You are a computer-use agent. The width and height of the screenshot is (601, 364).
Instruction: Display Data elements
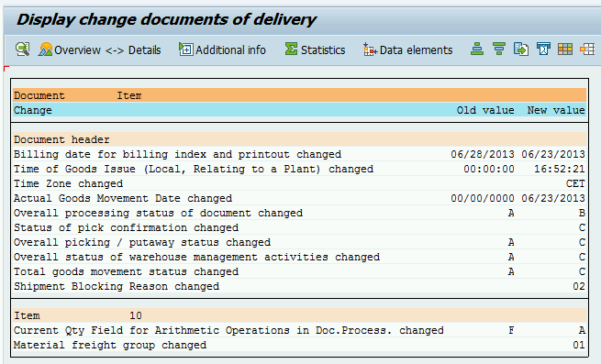point(407,50)
